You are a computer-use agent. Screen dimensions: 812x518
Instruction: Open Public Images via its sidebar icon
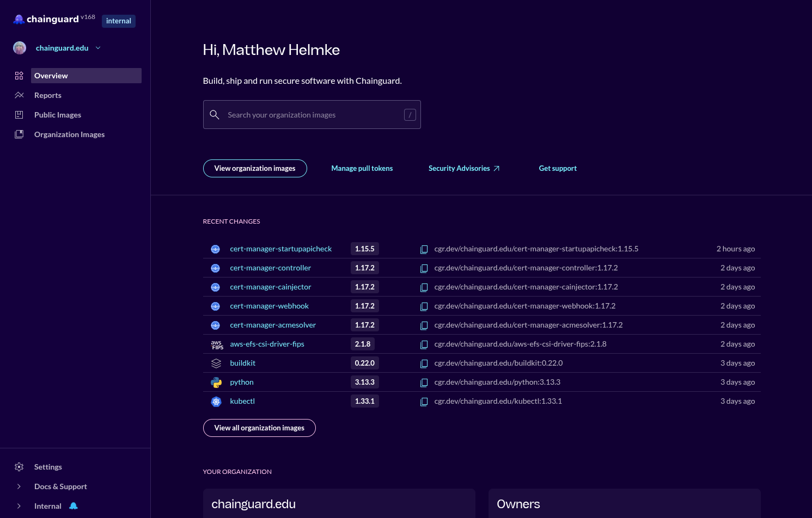(x=19, y=114)
